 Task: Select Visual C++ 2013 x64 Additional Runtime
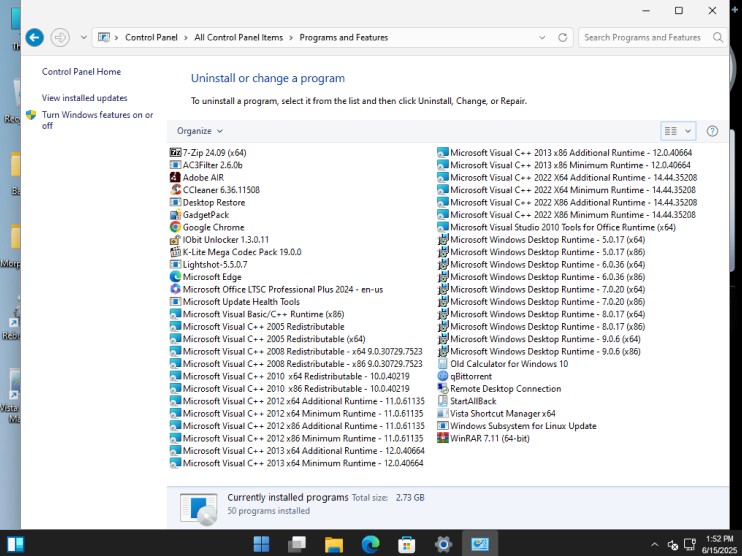297,450
